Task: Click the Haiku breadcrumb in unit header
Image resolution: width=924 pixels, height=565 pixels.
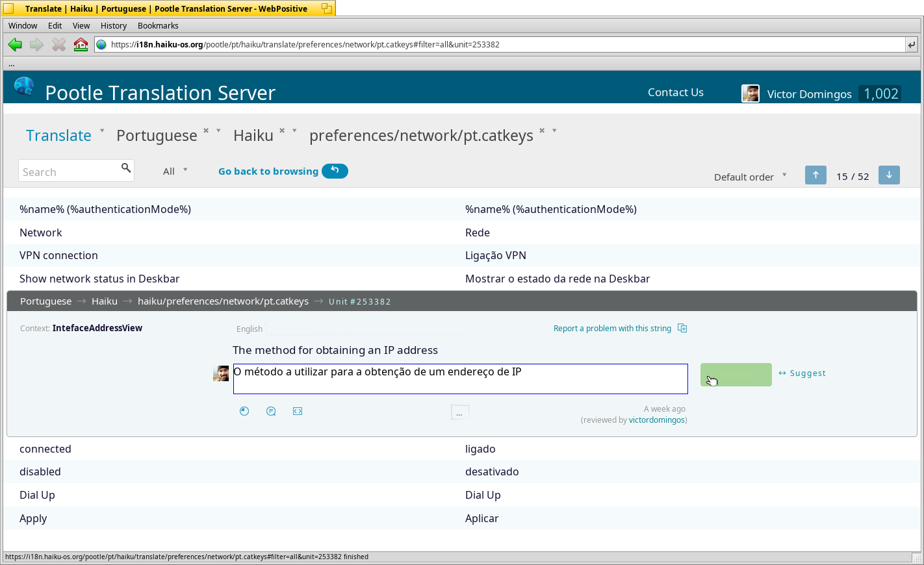Action: (x=105, y=301)
